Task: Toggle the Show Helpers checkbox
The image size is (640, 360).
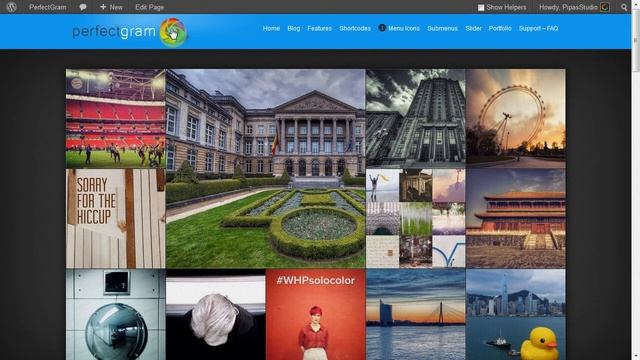Action: coord(481,7)
